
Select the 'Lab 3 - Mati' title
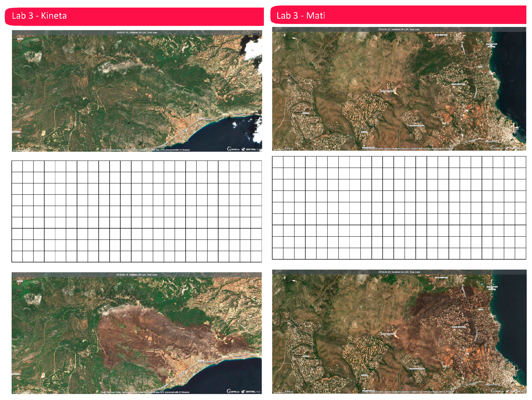[x=301, y=16]
